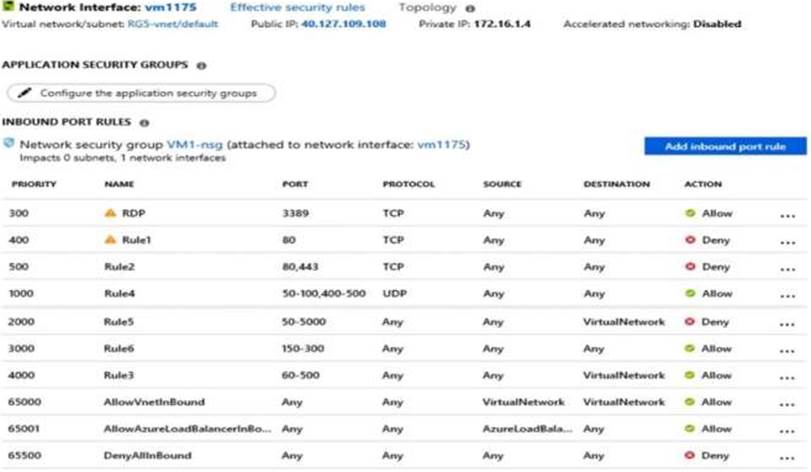Click the warning icon beside Rule1
The height and width of the screenshot is (472, 811).
tap(110, 240)
